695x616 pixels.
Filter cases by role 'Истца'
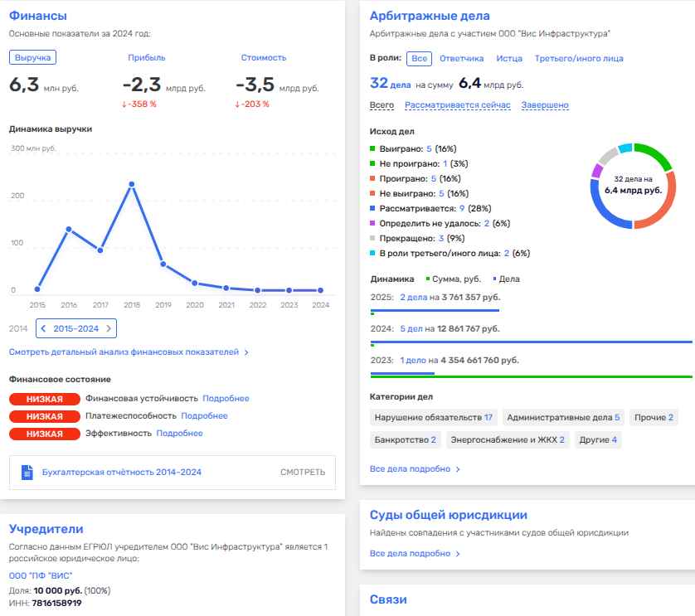[x=509, y=59]
